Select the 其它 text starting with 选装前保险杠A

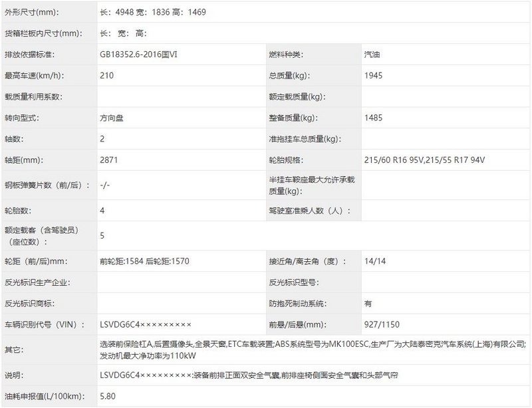coord(313,350)
